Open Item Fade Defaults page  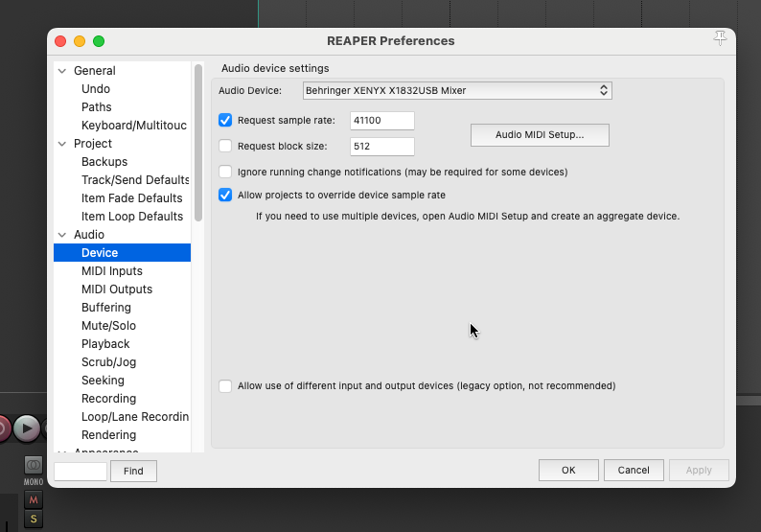point(132,198)
